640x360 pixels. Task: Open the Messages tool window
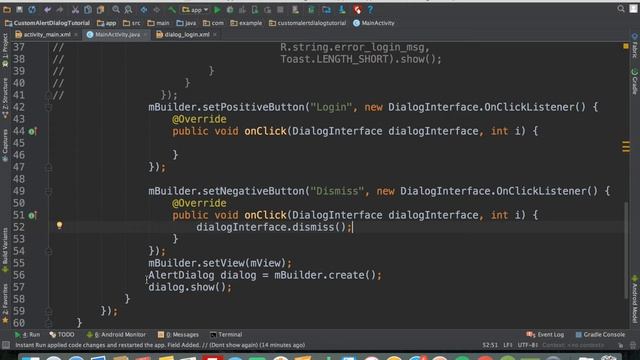tap(178, 335)
